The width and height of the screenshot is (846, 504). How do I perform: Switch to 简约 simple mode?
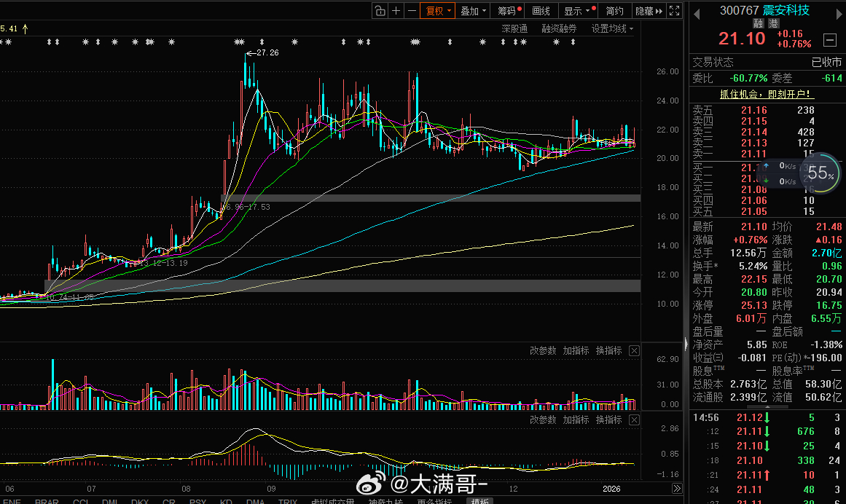(x=614, y=11)
